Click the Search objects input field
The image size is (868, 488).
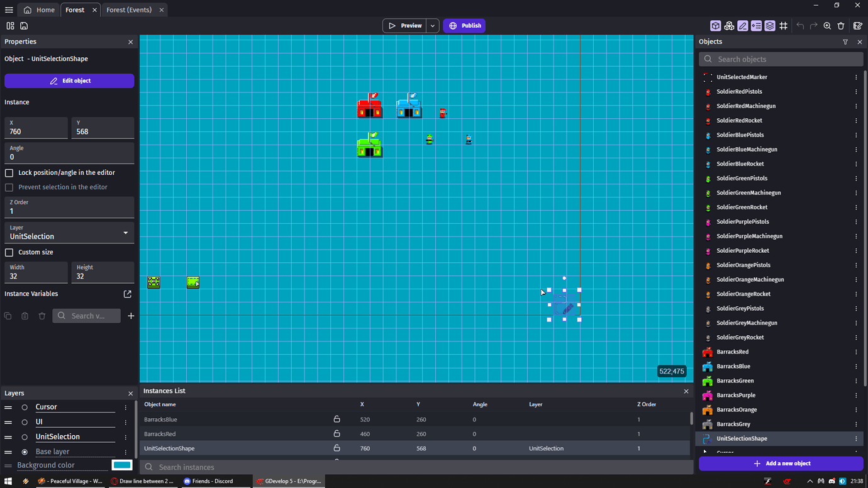(780, 58)
